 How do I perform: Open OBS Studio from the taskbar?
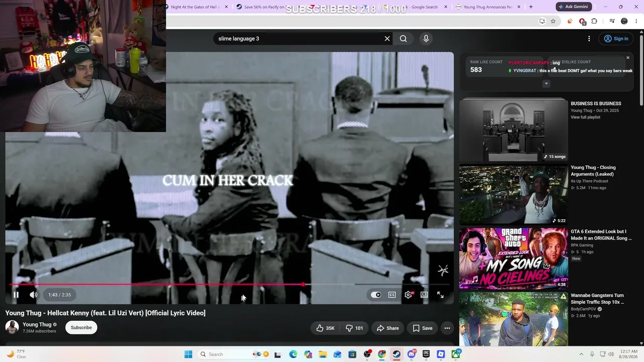tap(367, 354)
